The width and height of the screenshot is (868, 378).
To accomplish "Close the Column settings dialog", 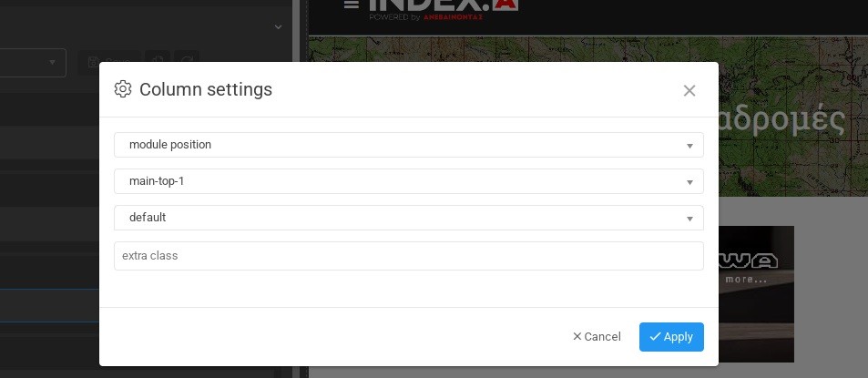I will (x=689, y=90).
